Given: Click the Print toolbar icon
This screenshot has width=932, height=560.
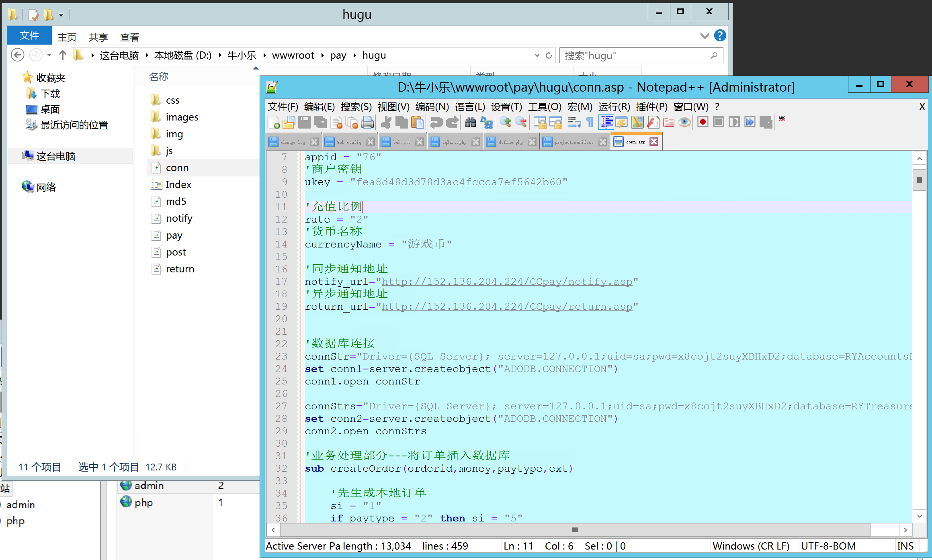Looking at the screenshot, I should (x=367, y=122).
